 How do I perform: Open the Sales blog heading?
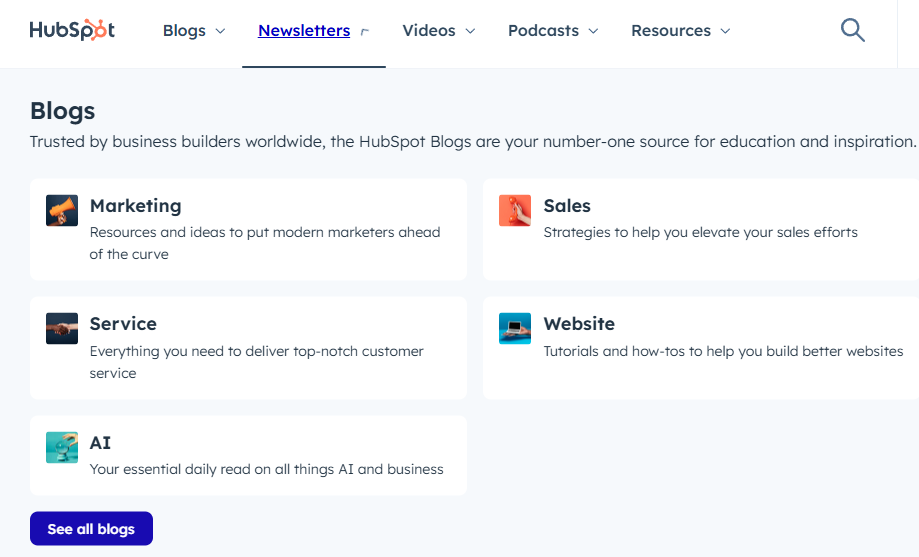pos(567,206)
